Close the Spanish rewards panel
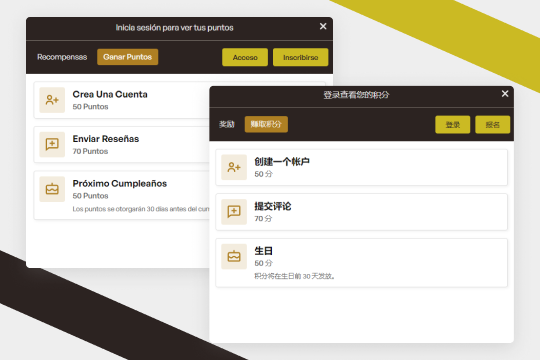 (x=323, y=26)
